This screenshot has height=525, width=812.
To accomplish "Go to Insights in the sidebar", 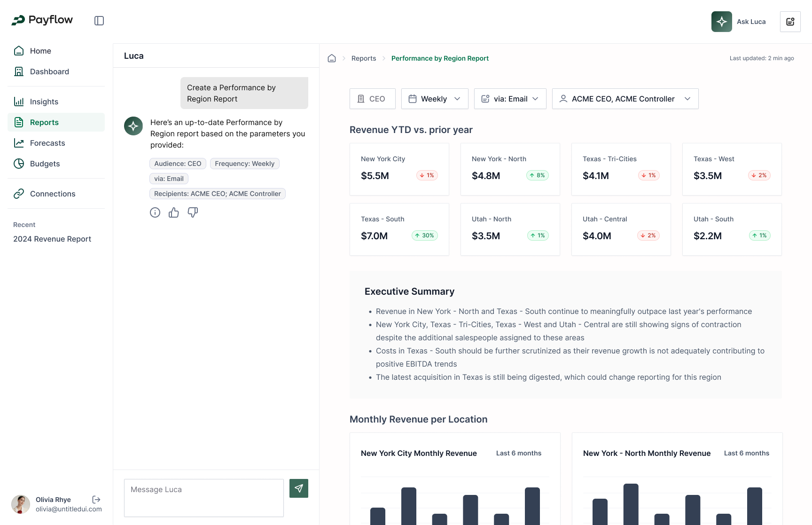I will (x=44, y=102).
